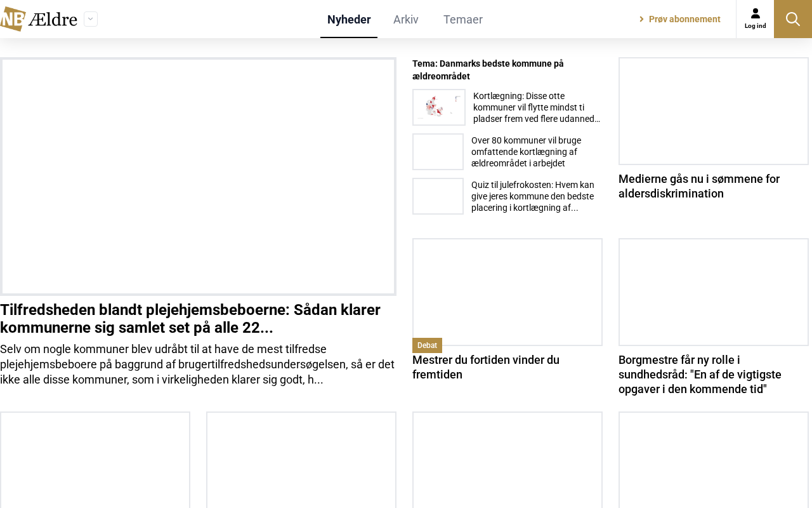Open article about eight municipalities moving up
The image size is (812, 508).
[537, 107]
